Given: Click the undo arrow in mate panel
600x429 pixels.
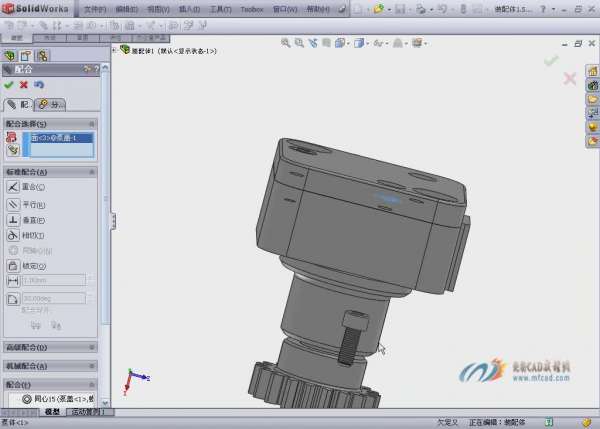Looking at the screenshot, I should tap(38, 85).
